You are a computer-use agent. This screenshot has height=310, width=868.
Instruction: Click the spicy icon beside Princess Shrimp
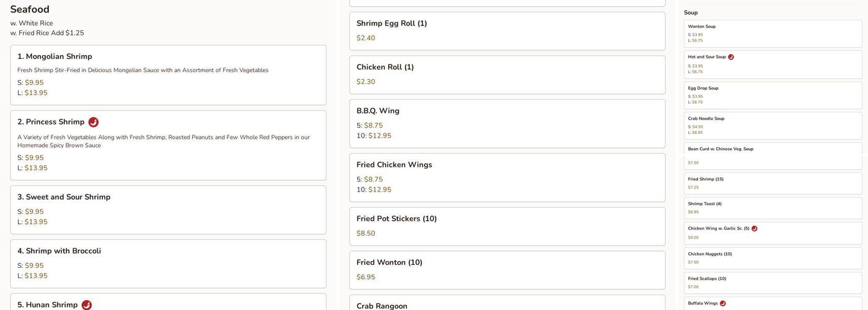click(x=94, y=122)
